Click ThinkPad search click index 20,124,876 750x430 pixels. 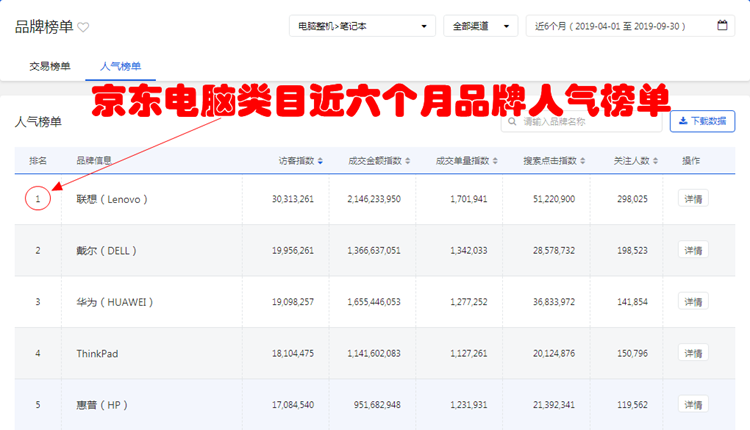(x=554, y=353)
